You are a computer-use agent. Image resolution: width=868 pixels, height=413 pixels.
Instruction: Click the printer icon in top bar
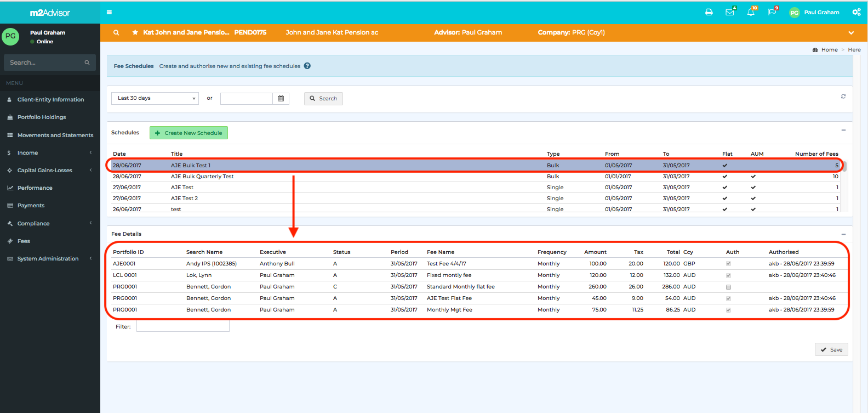tap(709, 12)
